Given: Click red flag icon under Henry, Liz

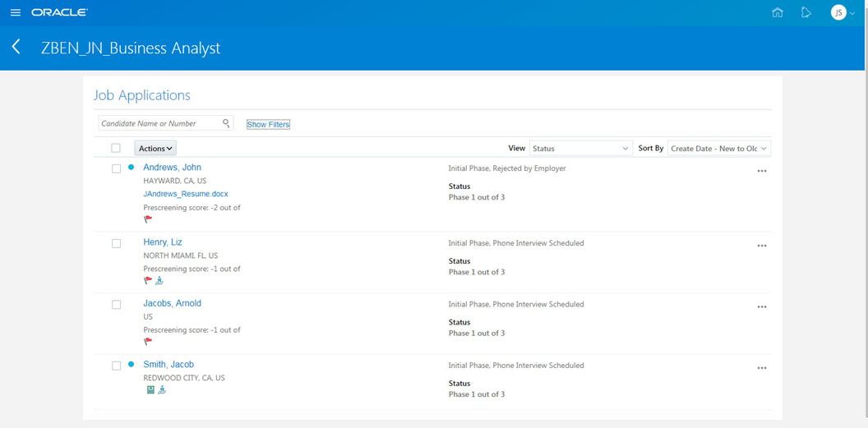Looking at the screenshot, I should (148, 280).
